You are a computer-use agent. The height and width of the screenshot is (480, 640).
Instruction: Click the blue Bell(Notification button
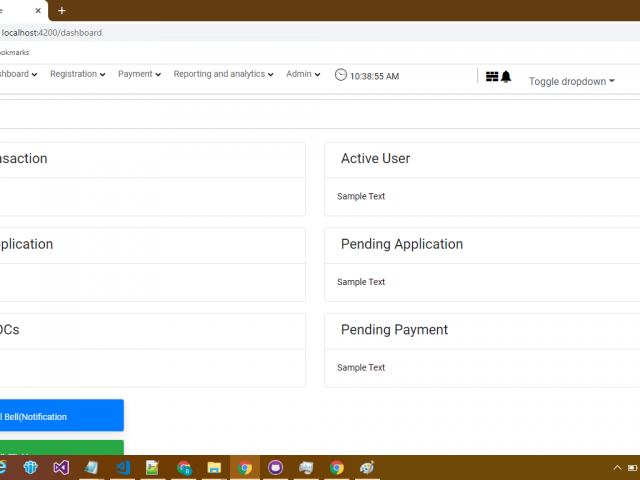(60, 416)
